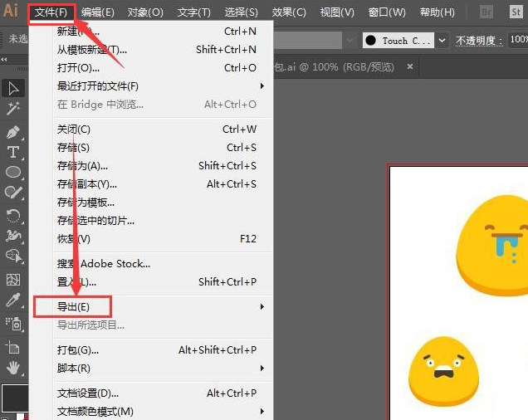Click the drooling yellow emoji artwork
Viewport: 528px width, 420px height.
[492, 246]
